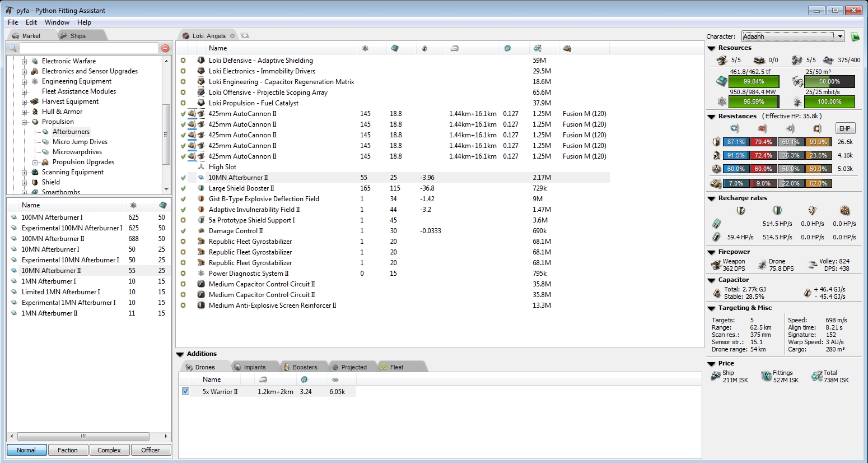Open the File menu
This screenshot has width=868, height=463.
click(x=13, y=22)
